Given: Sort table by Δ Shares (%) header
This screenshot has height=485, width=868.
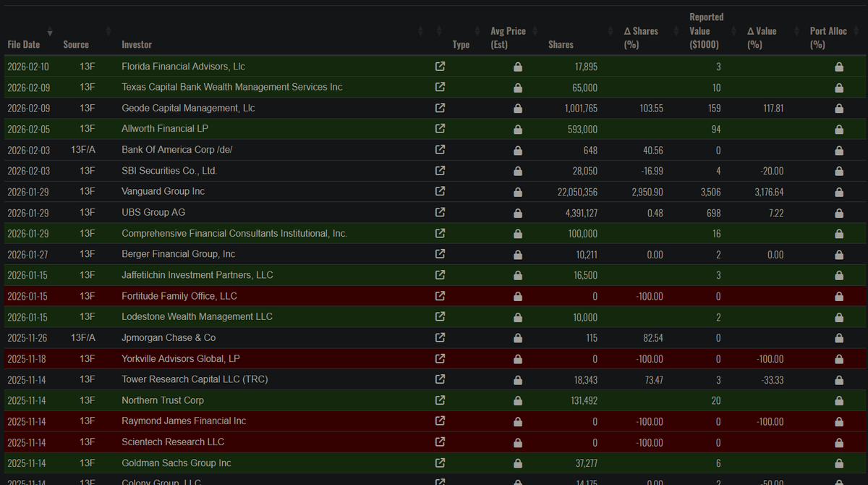Looking at the screenshot, I should point(641,38).
